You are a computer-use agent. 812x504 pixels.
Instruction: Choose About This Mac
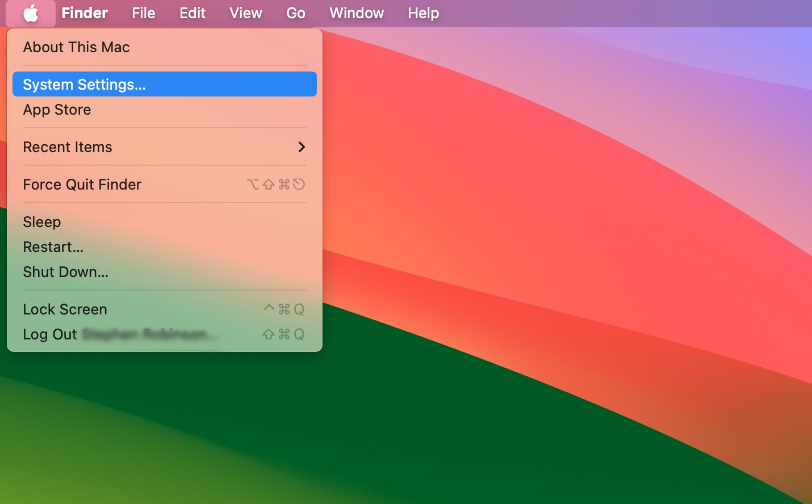coord(165,47)
